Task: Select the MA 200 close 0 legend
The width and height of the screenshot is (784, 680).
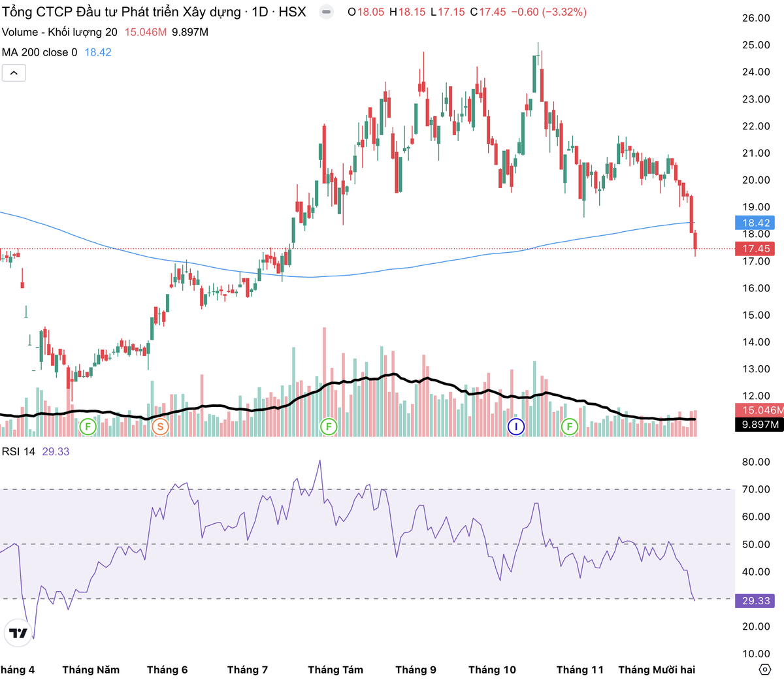Action: click(39, 52)
